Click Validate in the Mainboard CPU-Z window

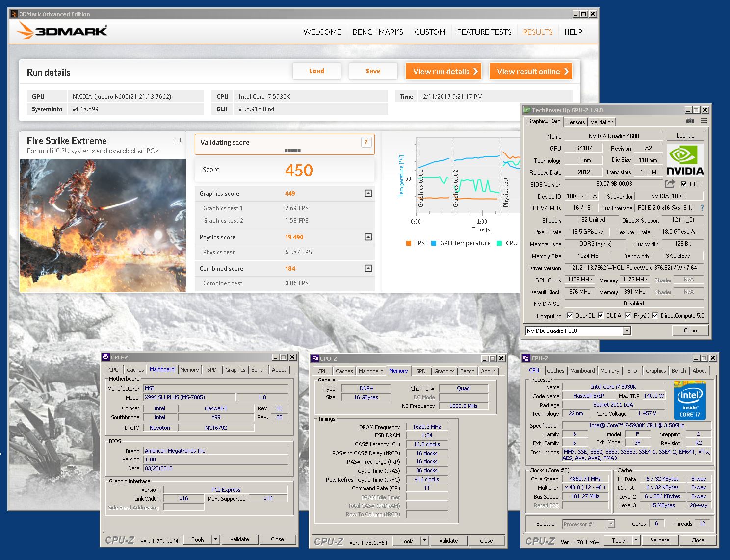click(239, 539)
